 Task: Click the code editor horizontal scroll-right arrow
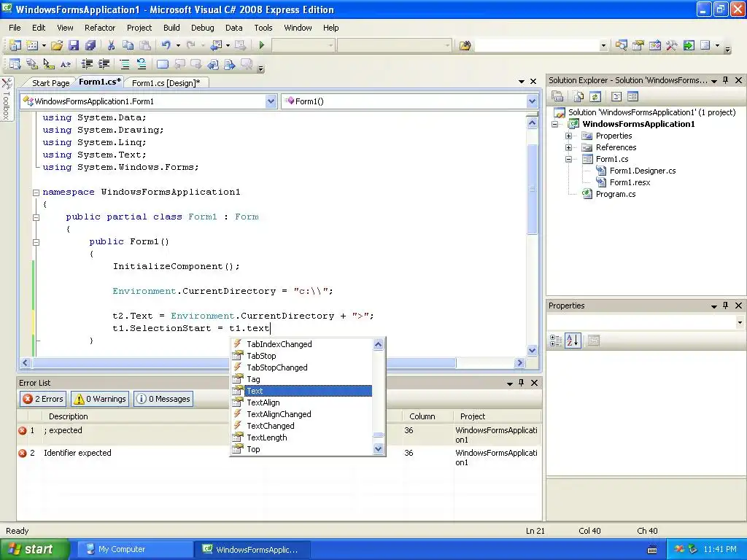tap(519, 363)
